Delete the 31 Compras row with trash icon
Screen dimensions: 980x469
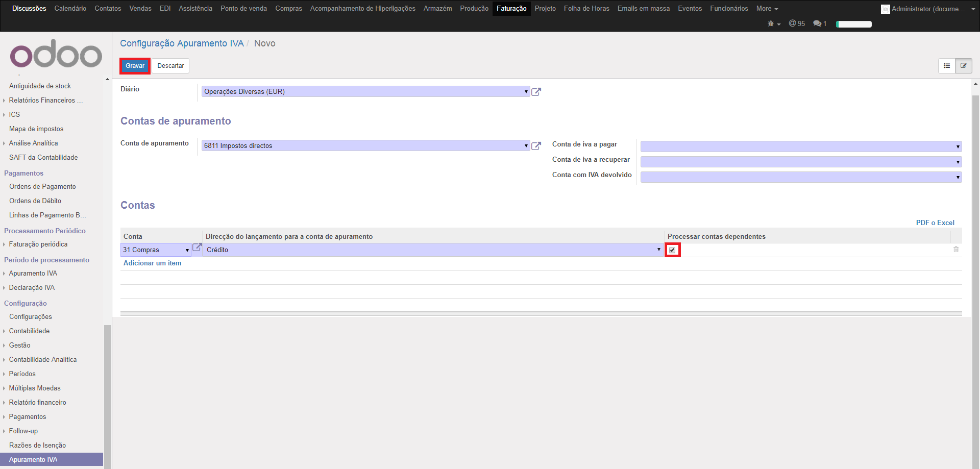point(956,250)
